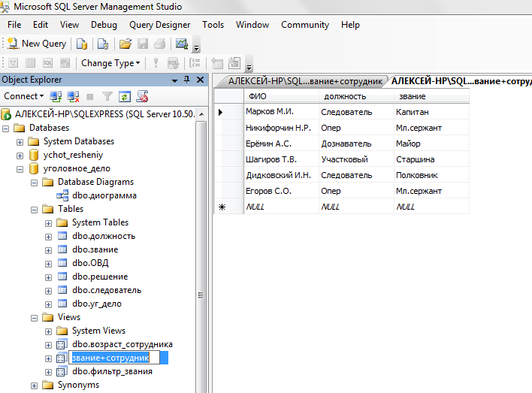Screen dimensions: 532x393
Task: Expand the dbo.звание table node
Action: 49,250
